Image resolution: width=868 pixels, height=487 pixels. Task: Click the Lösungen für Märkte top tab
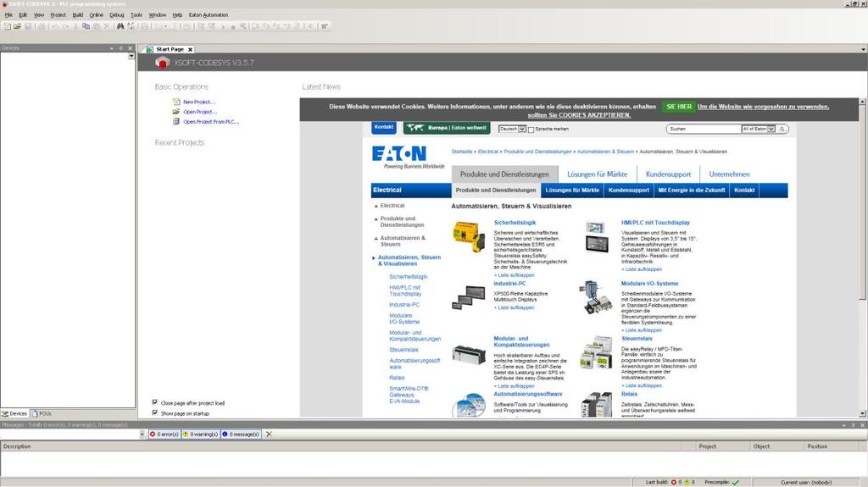pyautogui.click(x=598, y=174)
